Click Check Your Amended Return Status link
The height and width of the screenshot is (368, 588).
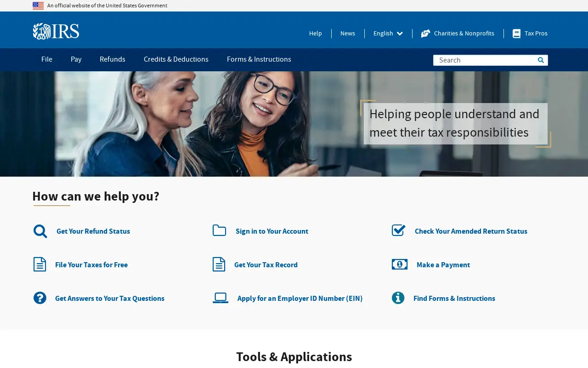pyautogui.click(x=471, y=231)
